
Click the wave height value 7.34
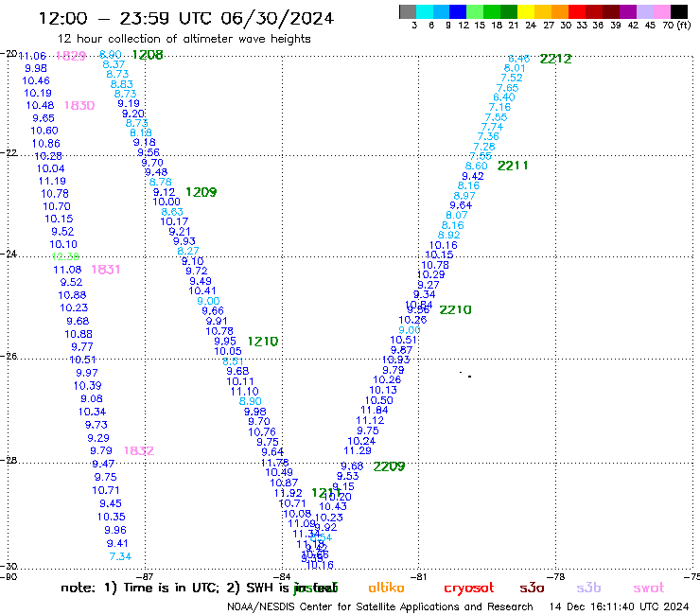coord(120,556)
